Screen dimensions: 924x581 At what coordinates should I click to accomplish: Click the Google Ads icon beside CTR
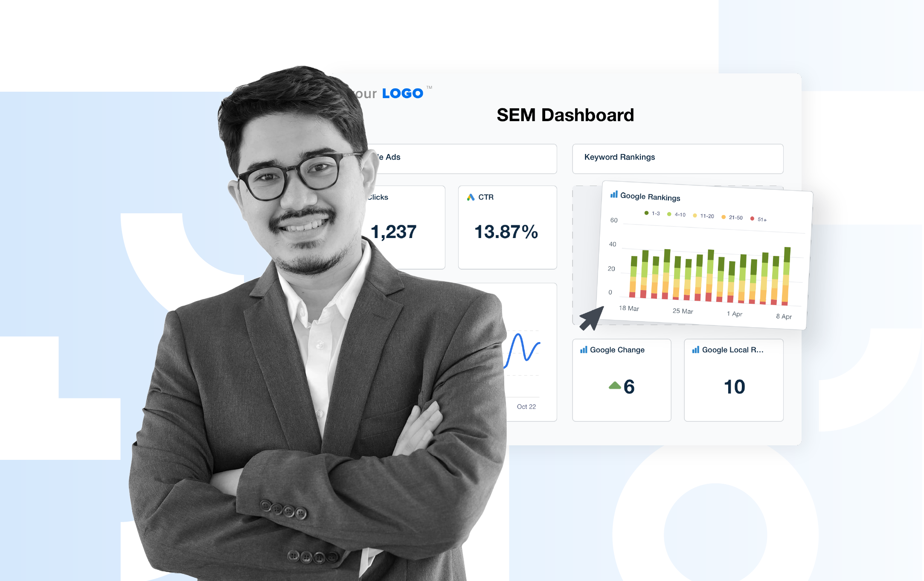pyautogui.click(x=471, y=197)
